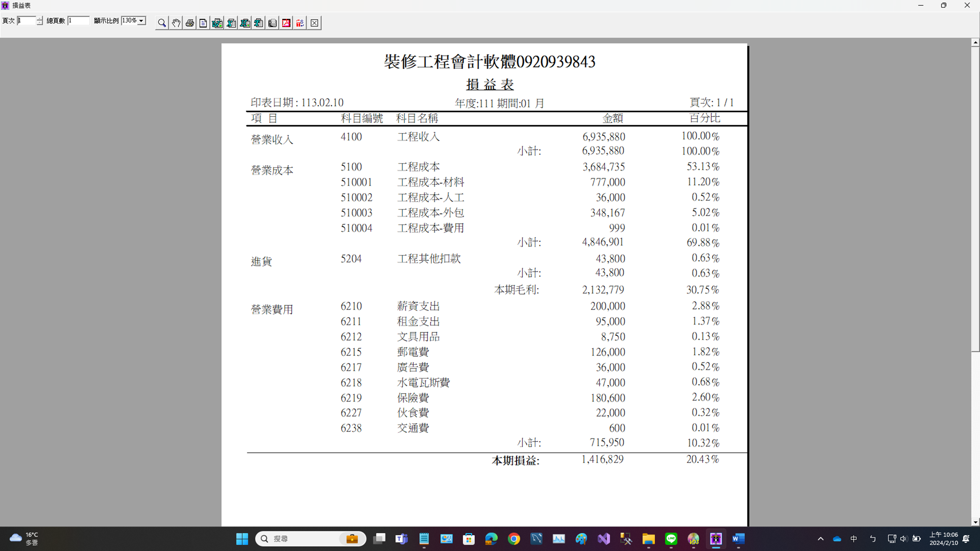The width and height of the screenshot is (980, 551).
Task: Click the magnifier zoom tool
Action: pos(162,23)
